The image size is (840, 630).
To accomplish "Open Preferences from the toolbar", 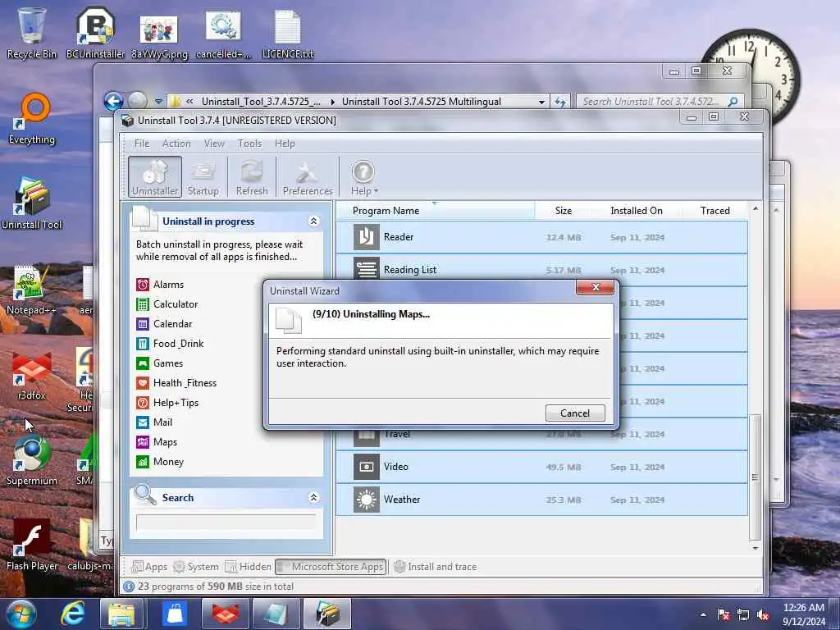I will tap(308, 177).
